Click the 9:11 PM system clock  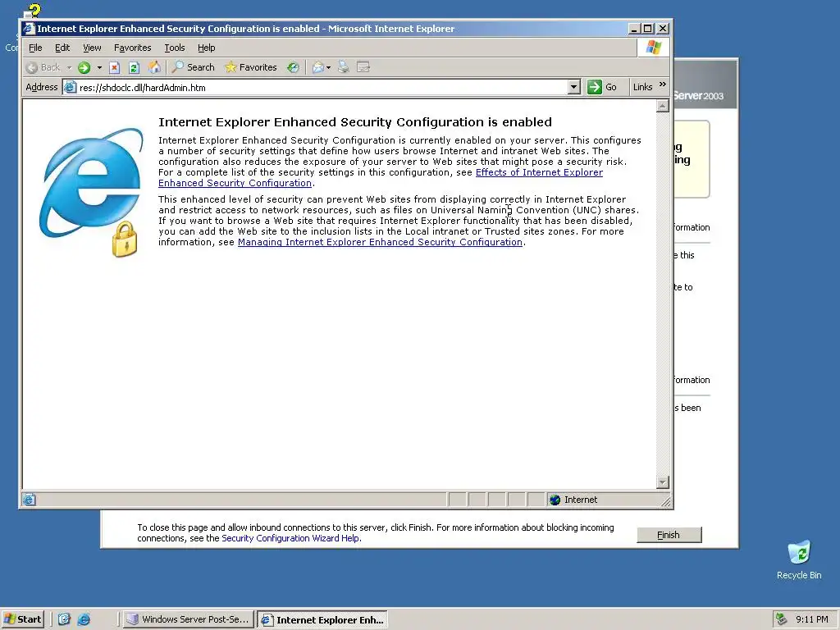811,619
